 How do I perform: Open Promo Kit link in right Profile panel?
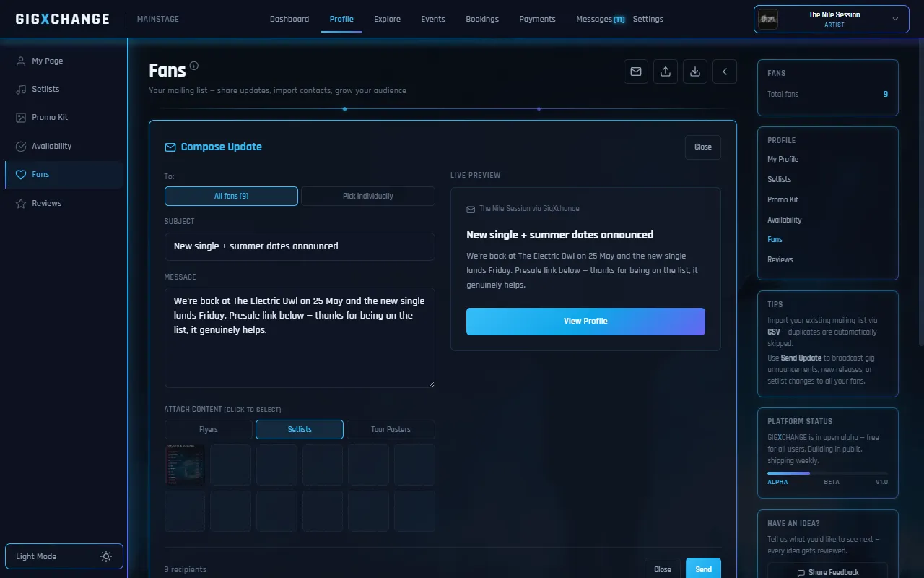783,199
